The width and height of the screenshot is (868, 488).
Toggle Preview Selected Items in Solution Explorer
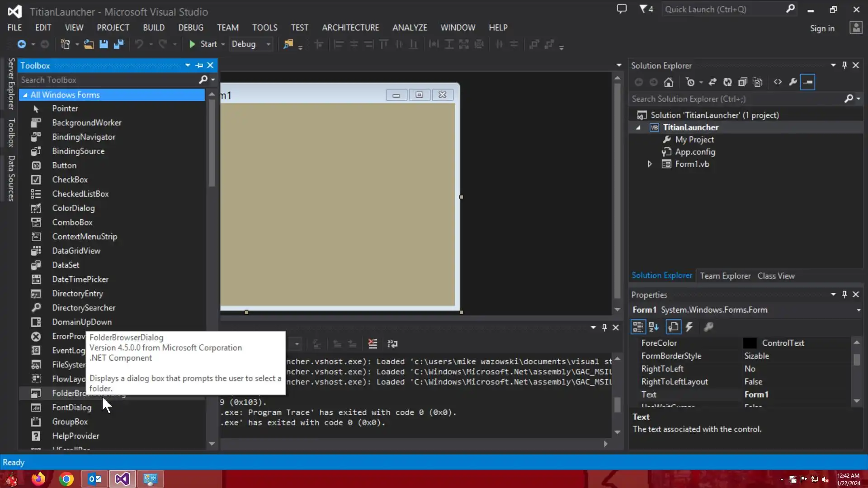click(x=807, y=82)
